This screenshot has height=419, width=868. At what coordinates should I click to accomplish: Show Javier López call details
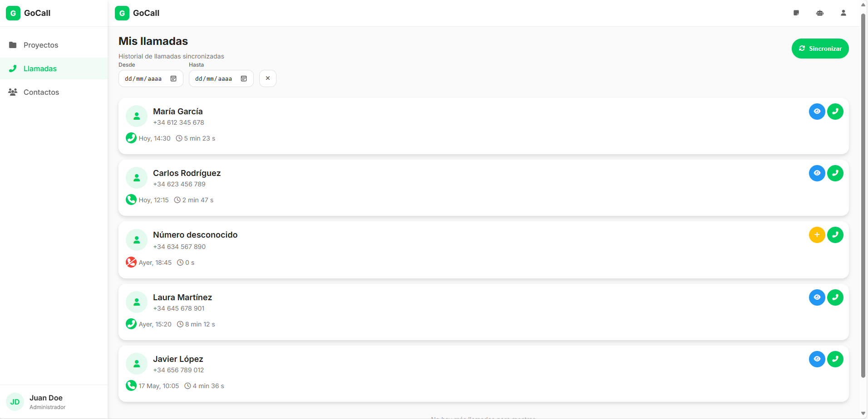817,359
